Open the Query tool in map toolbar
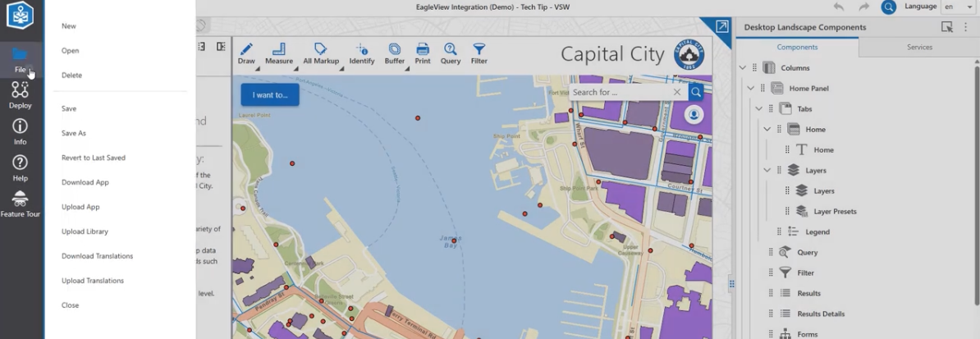Viewport: 980px width, 339px height. point(450,54)
